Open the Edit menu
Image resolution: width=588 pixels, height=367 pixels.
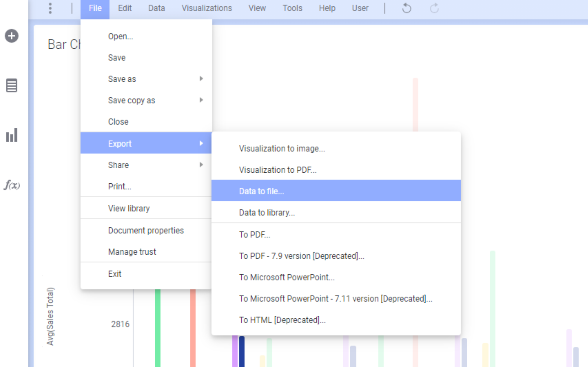[125, 8]
